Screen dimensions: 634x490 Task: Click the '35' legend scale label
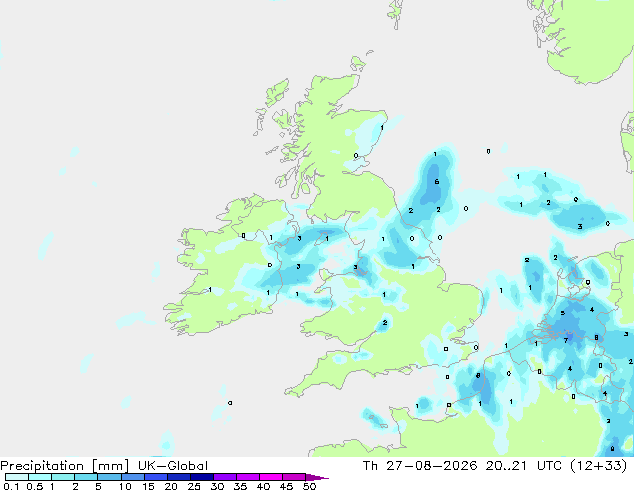pyautogui.click(x=240, y=486)
